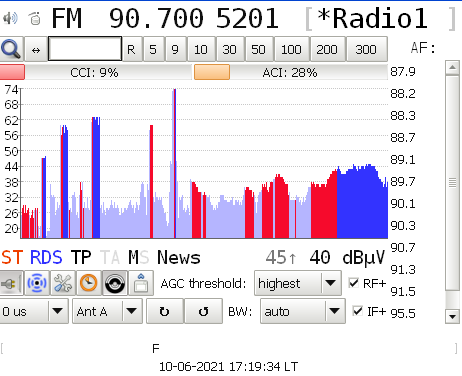
Task: Select the 200 step button
Action: pos(327,49)
